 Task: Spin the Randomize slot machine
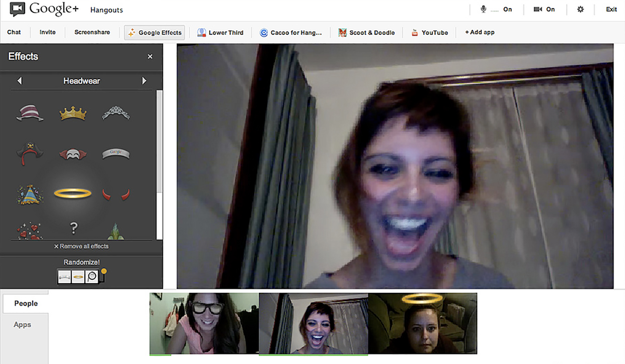(82, 276)
